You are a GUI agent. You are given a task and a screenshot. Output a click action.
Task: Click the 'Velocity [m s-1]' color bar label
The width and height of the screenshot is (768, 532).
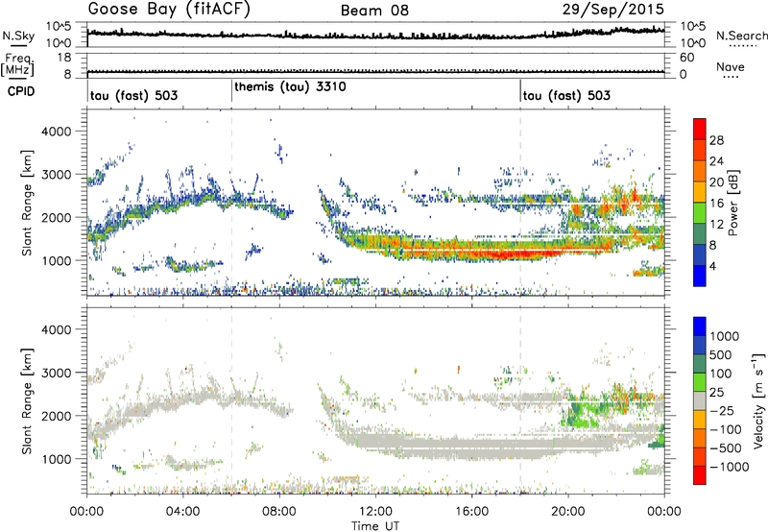coord(758,400)
